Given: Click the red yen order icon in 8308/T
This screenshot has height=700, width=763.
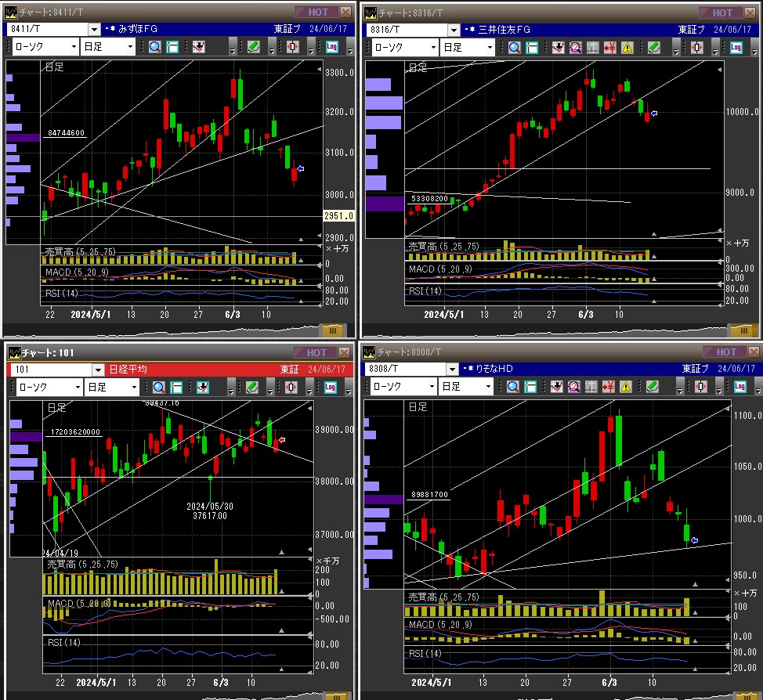Looking at the screenshot, I should click(x=608, y=387).
